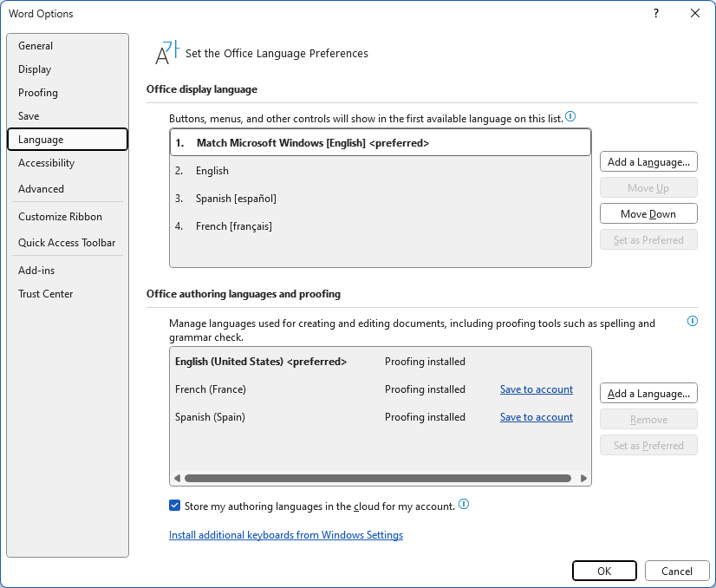Open the Quick Access Toolbar category

[68, 243]
